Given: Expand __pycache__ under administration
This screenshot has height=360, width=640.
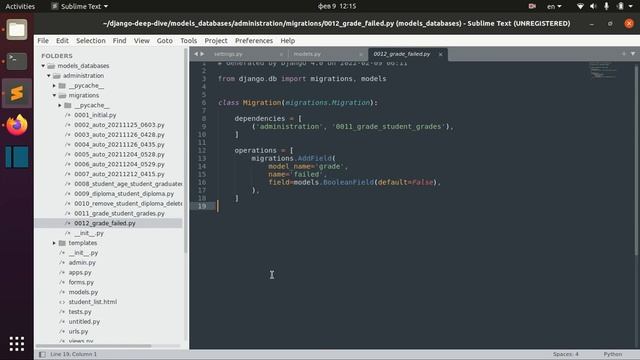Looking at the screenshot, I should [54, 86].
